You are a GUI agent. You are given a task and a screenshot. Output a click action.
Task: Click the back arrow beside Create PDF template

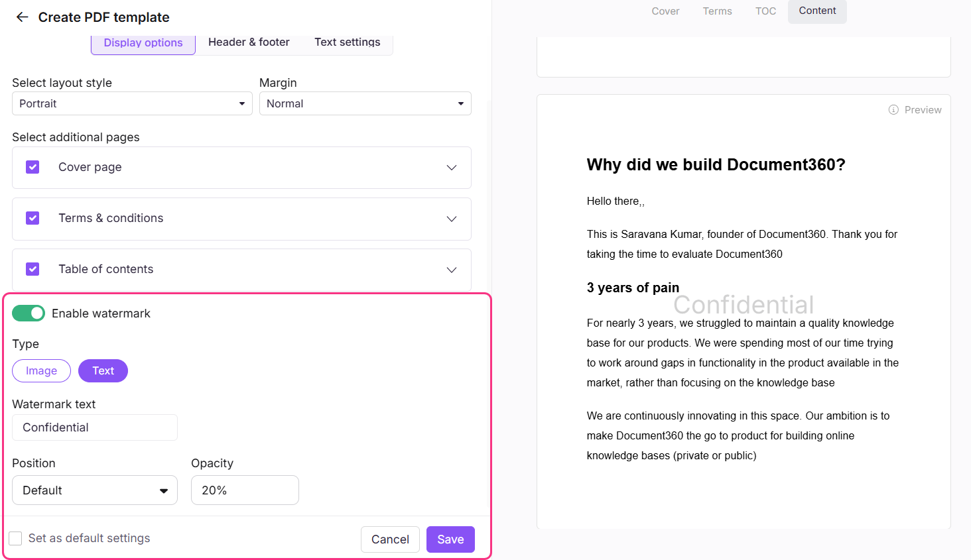(x=23, y=17)
